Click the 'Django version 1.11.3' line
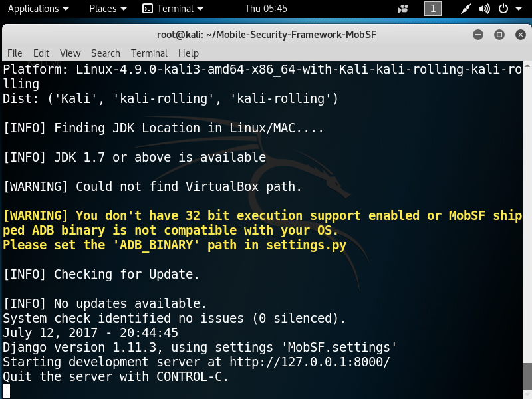 [200, 347]
